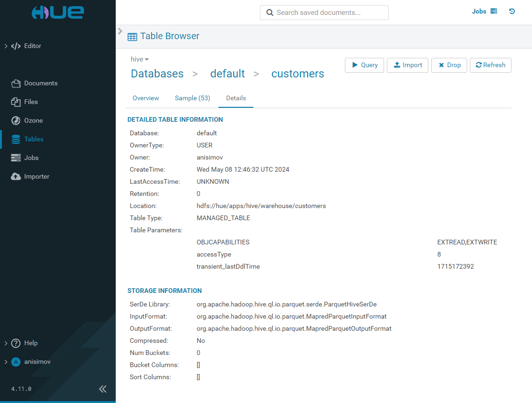Open the Jobs sidebar item
The width and height of the screenshot is (532, 403).
31,158
